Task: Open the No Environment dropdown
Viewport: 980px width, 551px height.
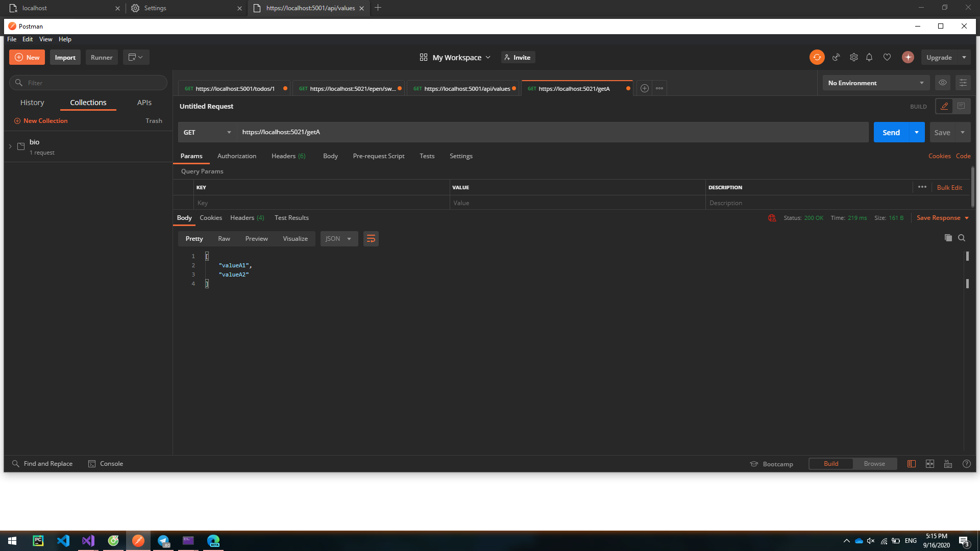Action: [875, 83]
